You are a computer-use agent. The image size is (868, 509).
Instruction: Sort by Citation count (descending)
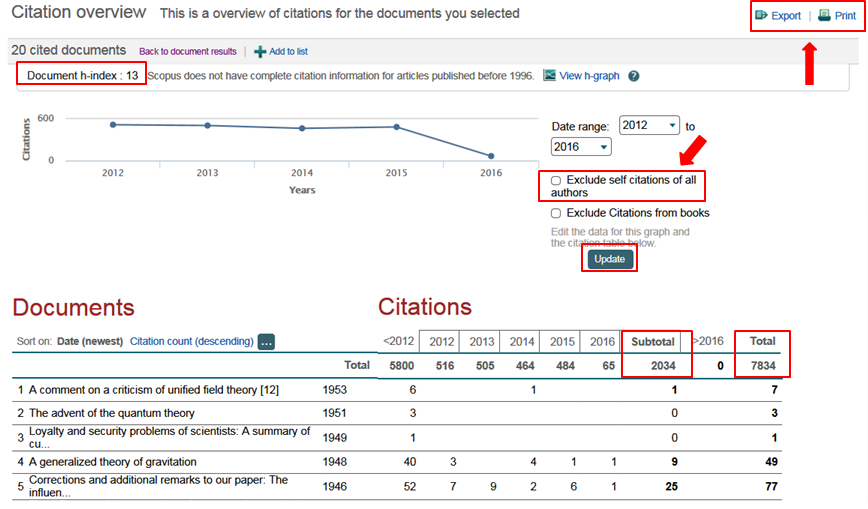click(x=191, y=341)
